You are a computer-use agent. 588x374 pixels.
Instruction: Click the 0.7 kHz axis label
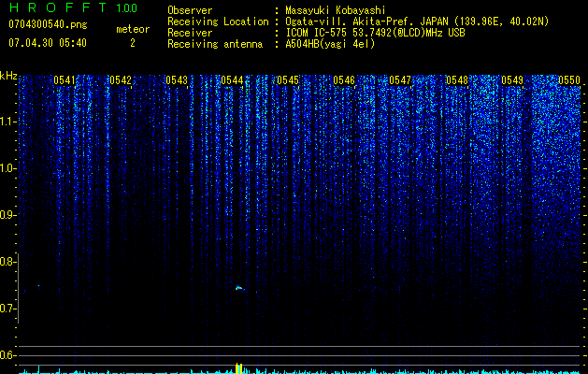[7, 309]
